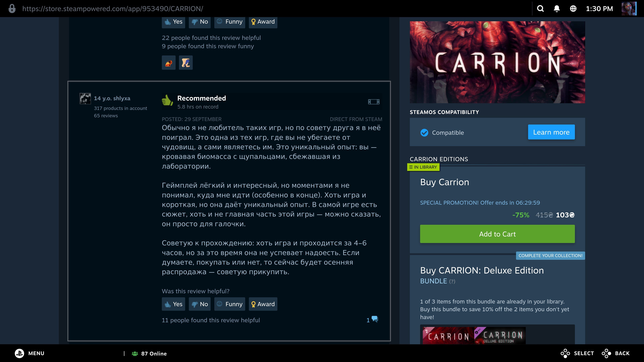The image size is (644, 362).
Task: Click the Steam Deck icon on review
Action: point(373,102)
